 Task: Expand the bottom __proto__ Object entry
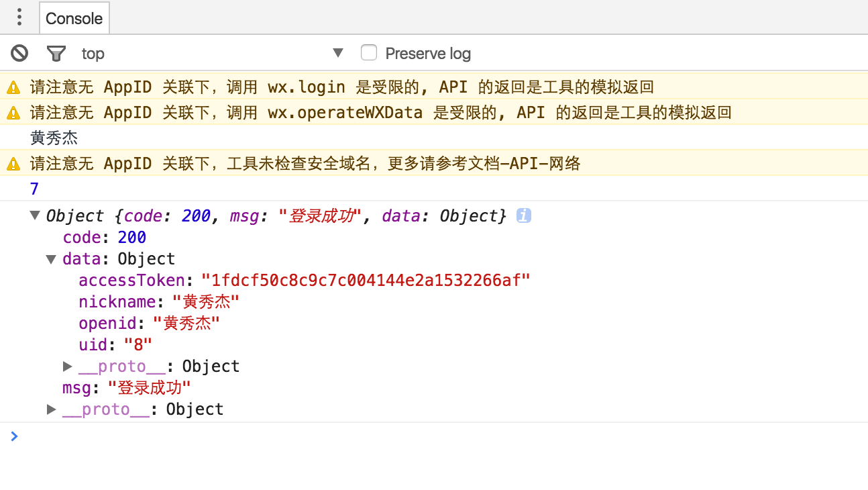[x=50, y=409]
